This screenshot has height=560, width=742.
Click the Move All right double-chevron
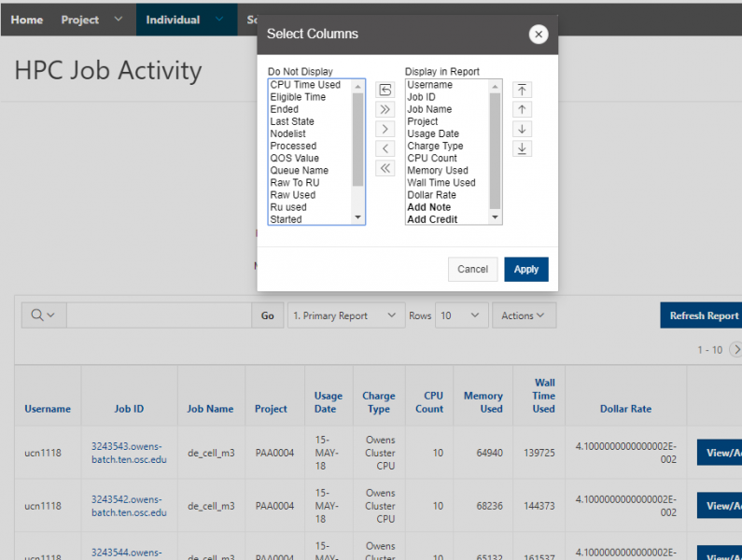[x=385, y=109]
